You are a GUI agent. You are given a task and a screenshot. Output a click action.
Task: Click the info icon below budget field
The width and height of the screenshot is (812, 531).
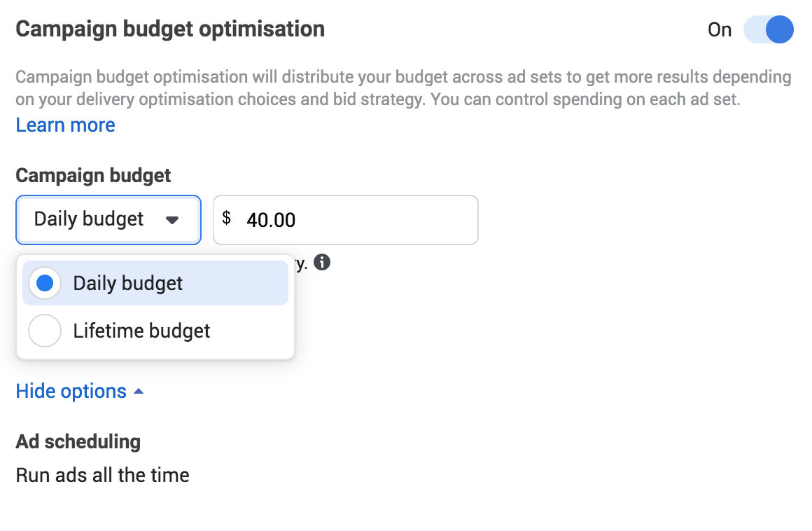[322, 263]
